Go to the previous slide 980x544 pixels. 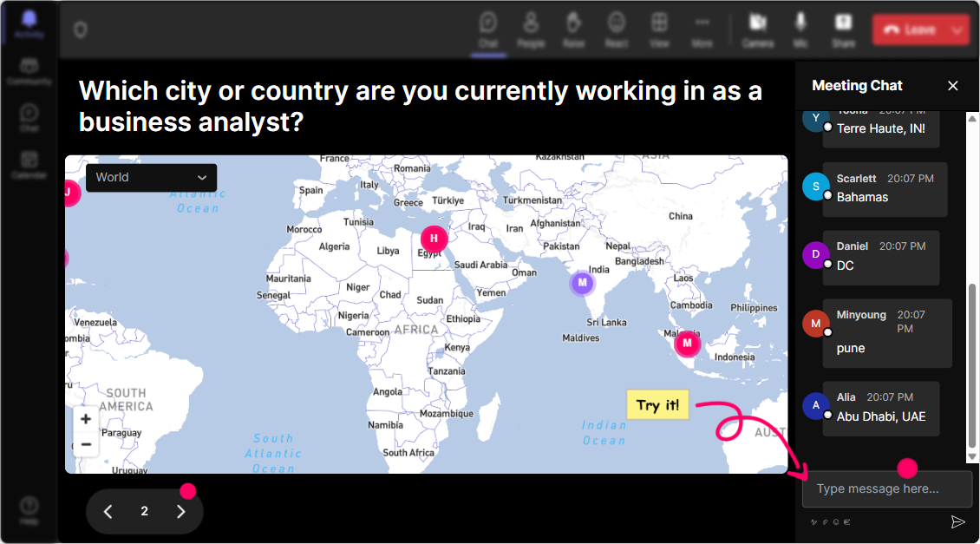click(x=108, y=512)
